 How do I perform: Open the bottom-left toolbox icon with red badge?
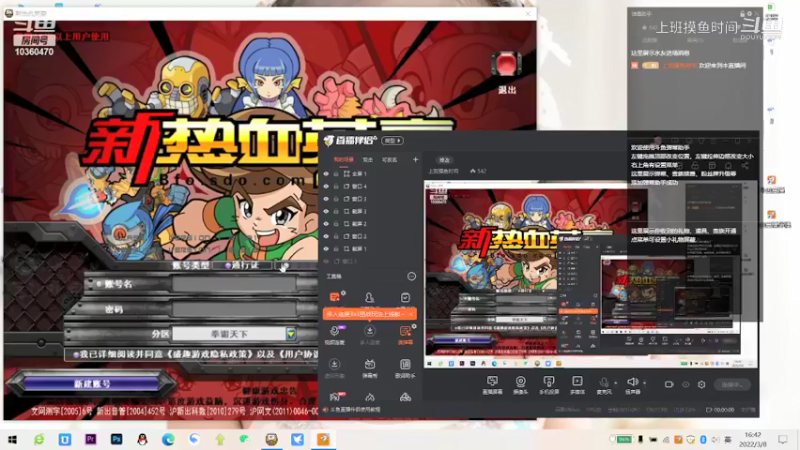336,397
